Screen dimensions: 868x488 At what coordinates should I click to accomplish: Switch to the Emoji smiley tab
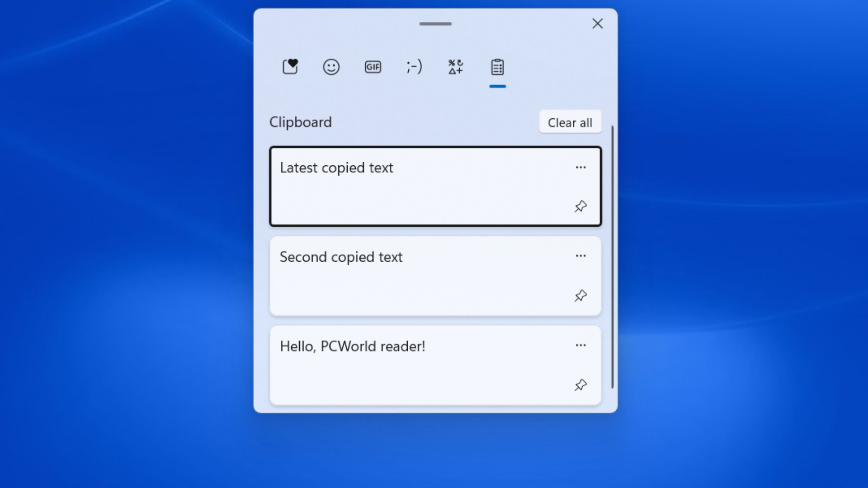click(331, 67)
